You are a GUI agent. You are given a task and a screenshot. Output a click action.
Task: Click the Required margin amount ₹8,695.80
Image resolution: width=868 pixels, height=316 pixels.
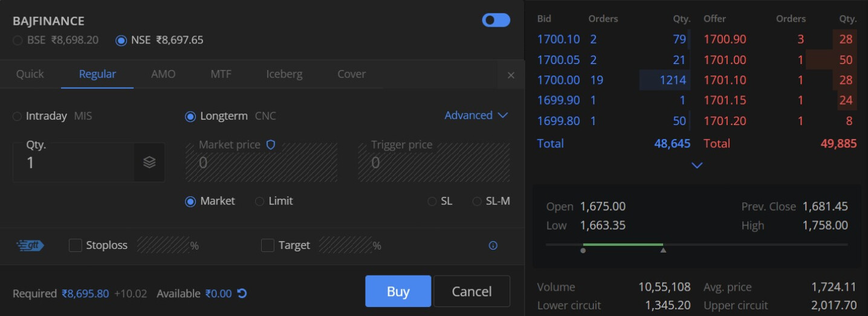(85, 294)
